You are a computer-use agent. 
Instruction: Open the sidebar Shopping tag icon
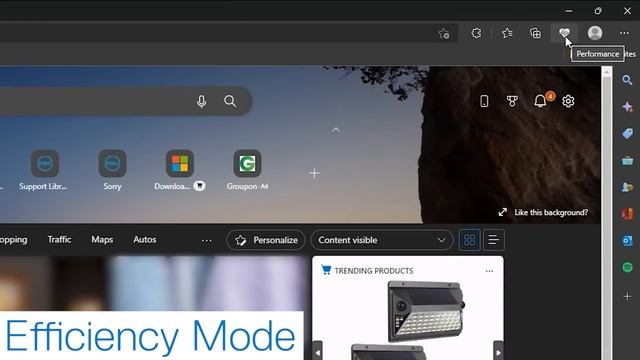click(627, 133)
